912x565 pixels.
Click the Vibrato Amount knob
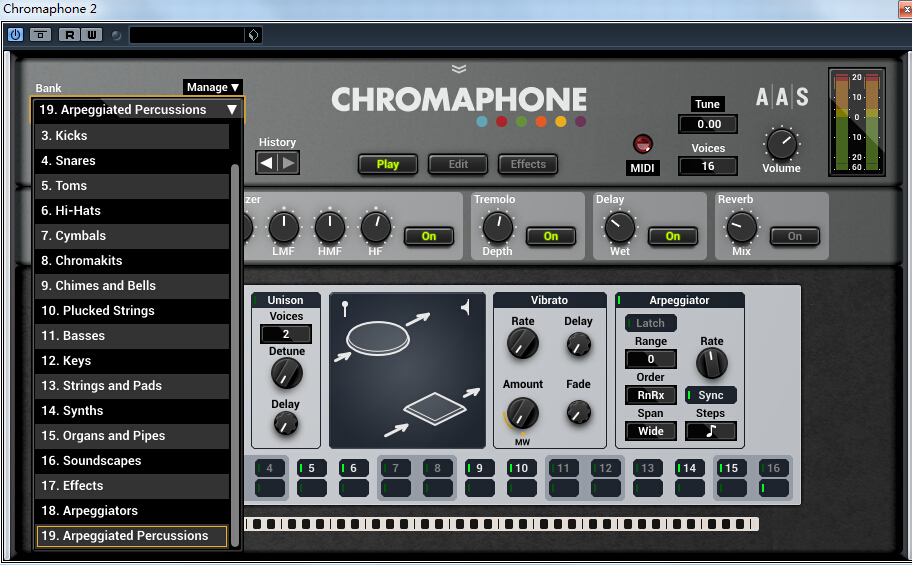tap(522, 413)
